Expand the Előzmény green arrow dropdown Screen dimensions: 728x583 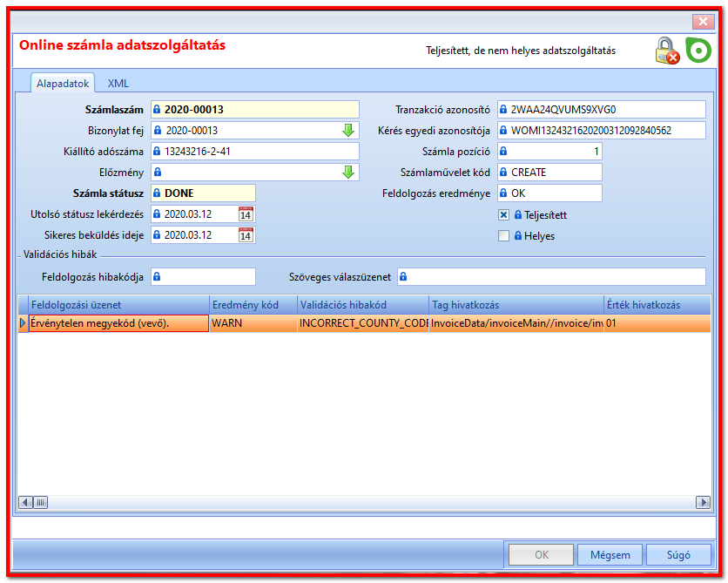[348, 173]
